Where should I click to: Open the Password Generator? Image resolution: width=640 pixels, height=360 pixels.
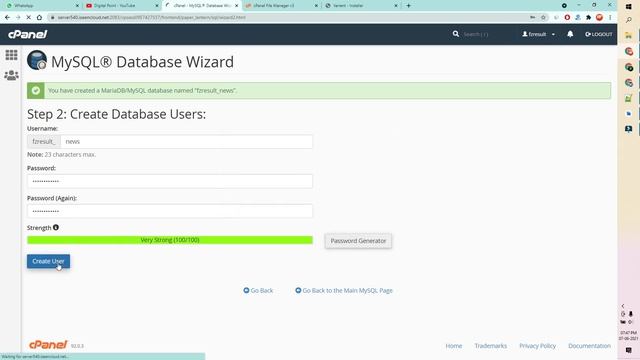click(x=358, y=241)
